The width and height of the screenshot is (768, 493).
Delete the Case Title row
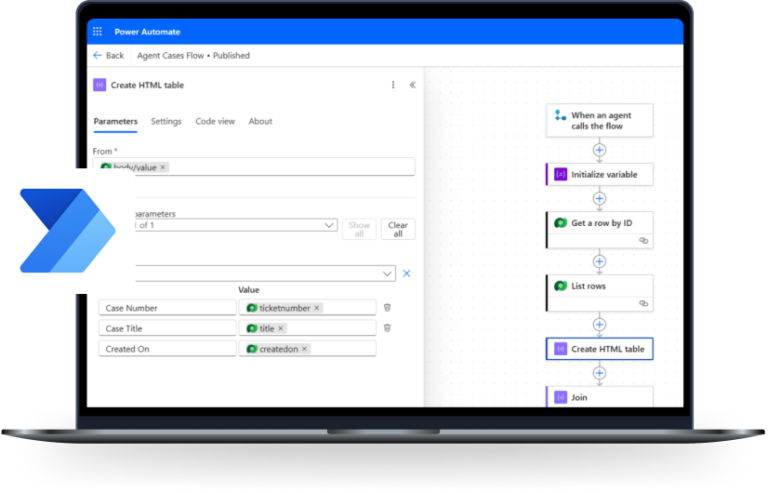pyautogui.click(x=387, y=328)
